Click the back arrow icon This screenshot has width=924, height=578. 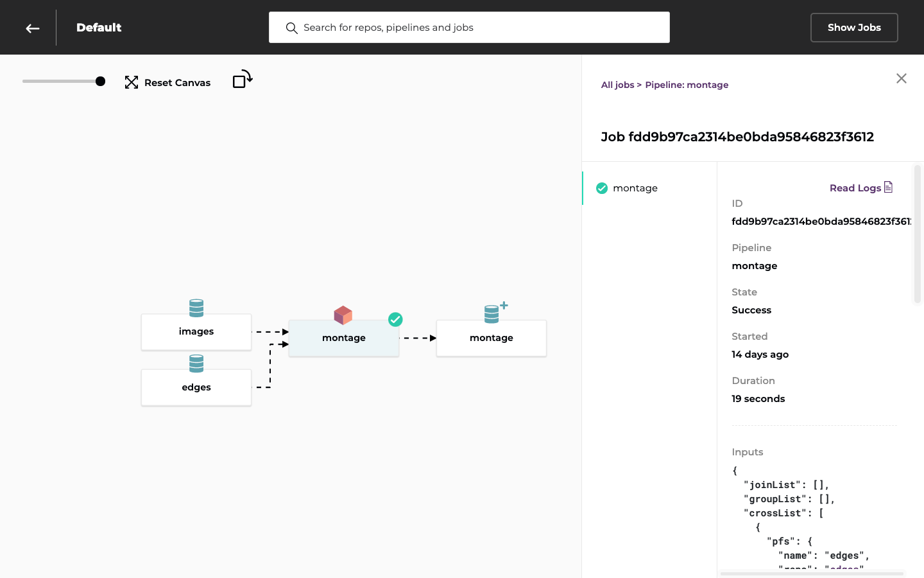(33, 28)
